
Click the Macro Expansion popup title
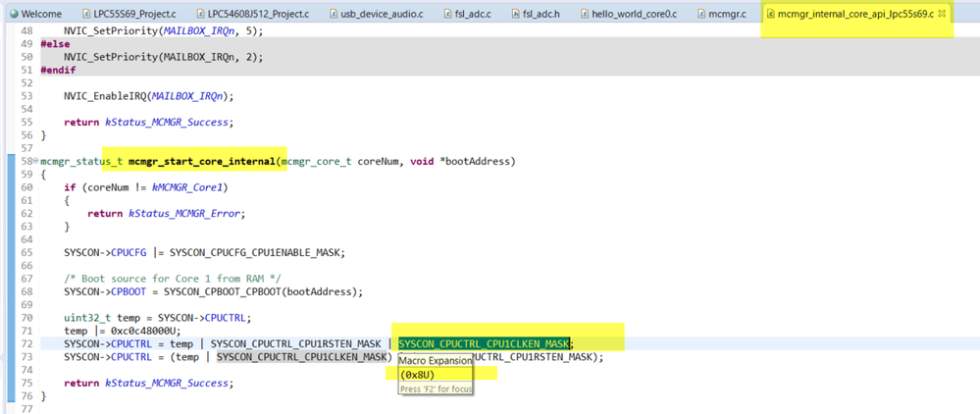coord(435,361)
